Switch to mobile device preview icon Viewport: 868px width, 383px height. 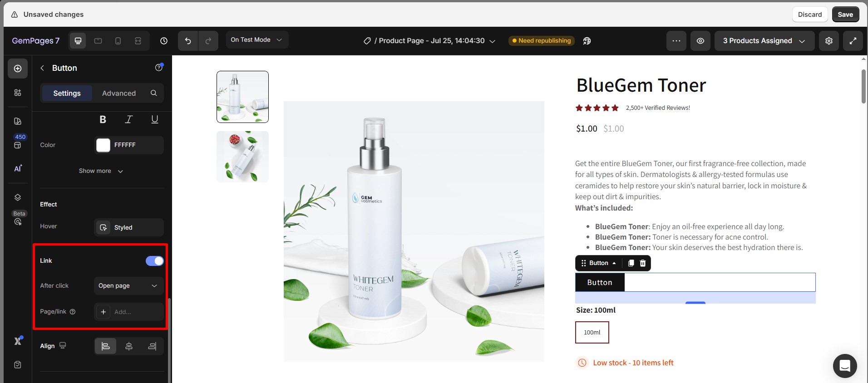118,41
